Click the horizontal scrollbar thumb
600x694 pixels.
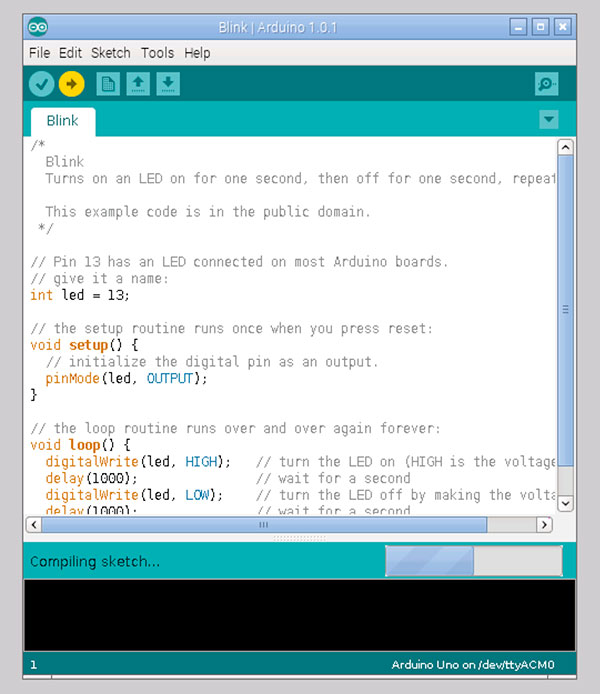(x=264, y=525)
